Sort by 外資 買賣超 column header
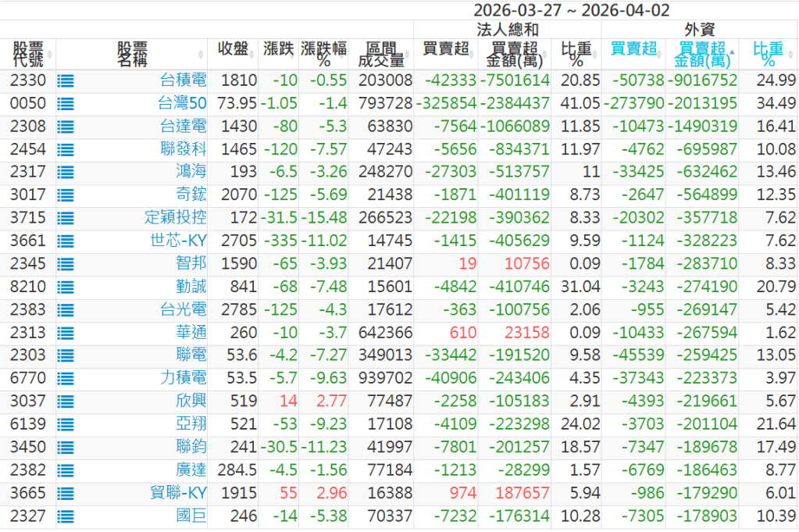 (633, 49)
